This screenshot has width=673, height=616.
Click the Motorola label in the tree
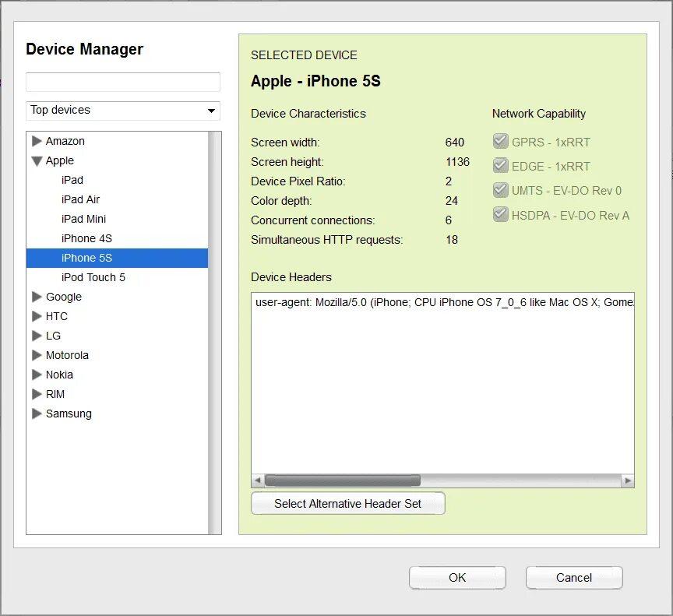coord(67,355)
